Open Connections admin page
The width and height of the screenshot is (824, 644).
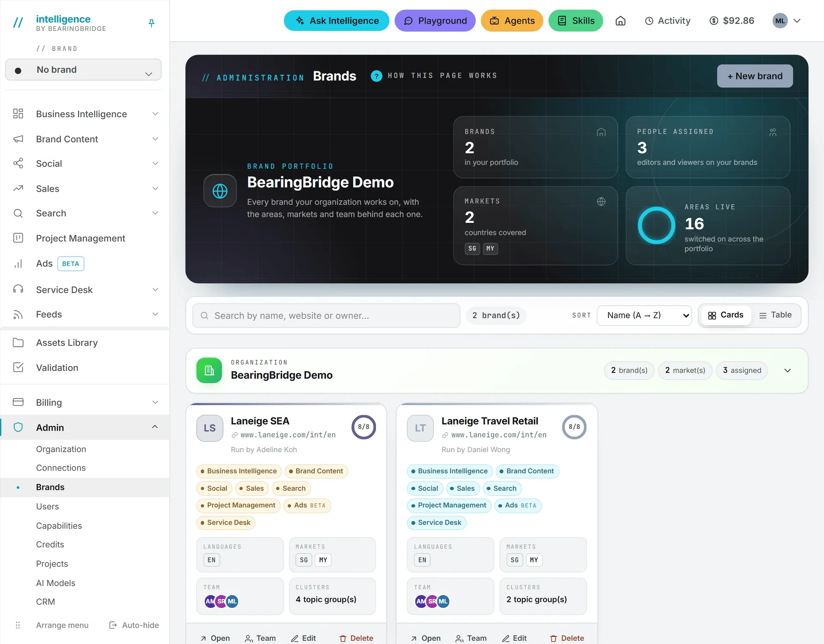click(x=61, y=468)
